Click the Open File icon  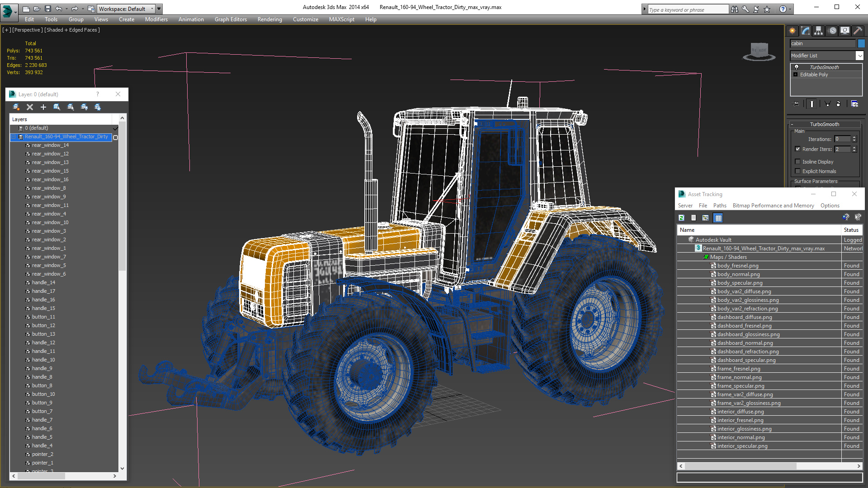[x=37, y=9]
